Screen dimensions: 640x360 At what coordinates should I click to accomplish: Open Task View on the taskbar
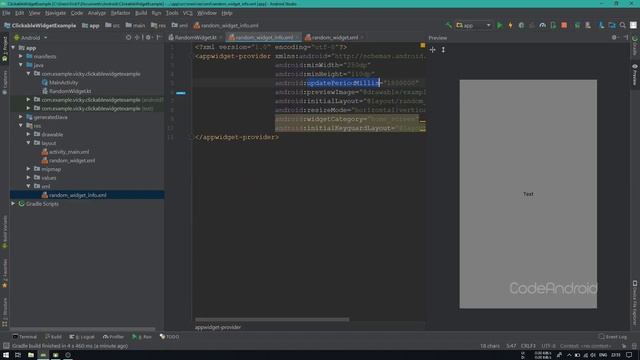pyautogui.click(x=18, y=355)
